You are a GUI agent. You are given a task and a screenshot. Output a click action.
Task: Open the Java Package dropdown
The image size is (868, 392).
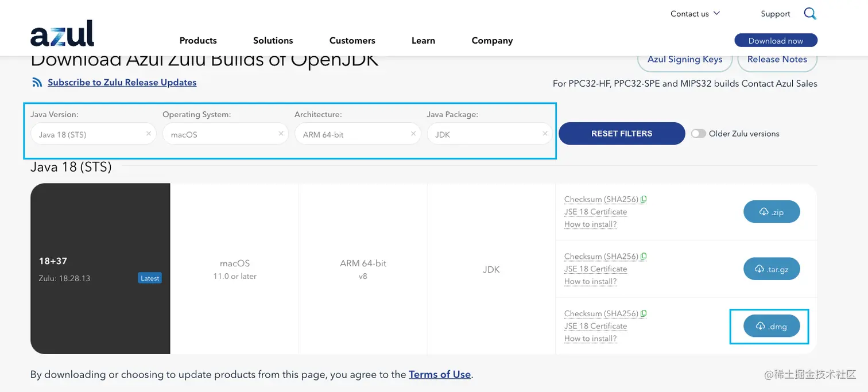coord(489,134)
